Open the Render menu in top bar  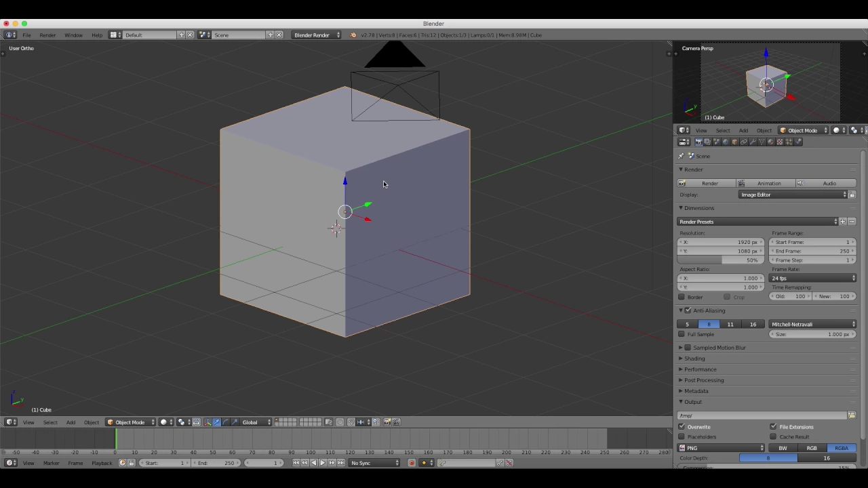coord(47,35)
